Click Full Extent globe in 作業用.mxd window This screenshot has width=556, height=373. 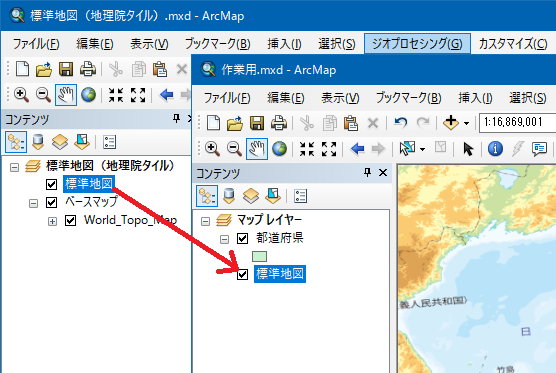(x=279, y=149)
